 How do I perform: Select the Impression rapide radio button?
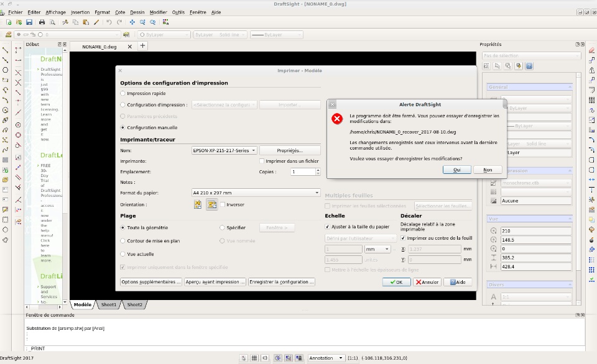pyautogui.click(x=123, y=93)
